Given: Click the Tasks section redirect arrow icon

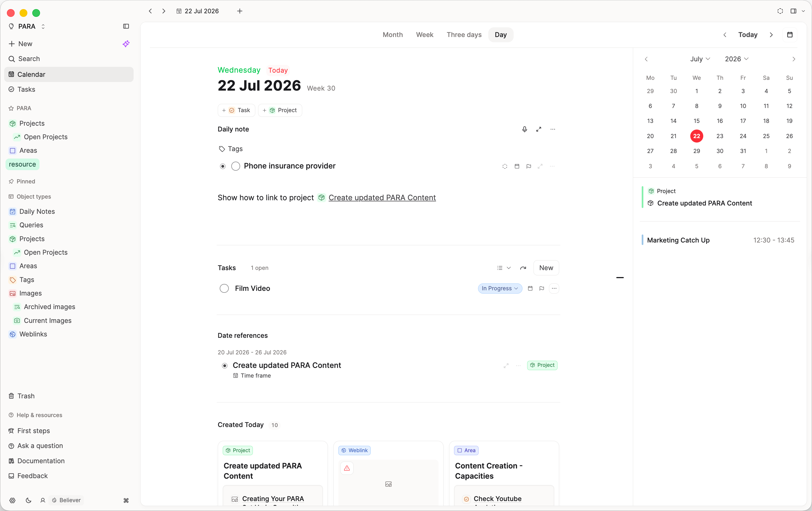Looking at the screenshot, I should click(523, 268).
